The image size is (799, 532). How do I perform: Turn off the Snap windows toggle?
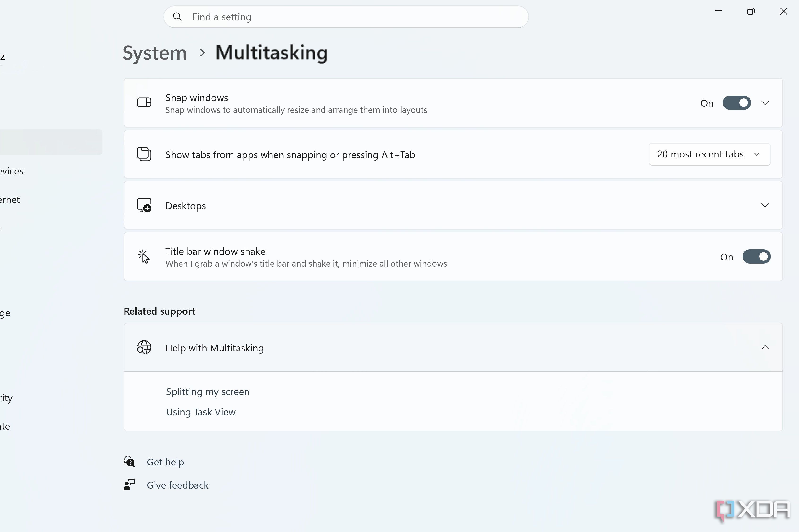[x=737, y=103]
